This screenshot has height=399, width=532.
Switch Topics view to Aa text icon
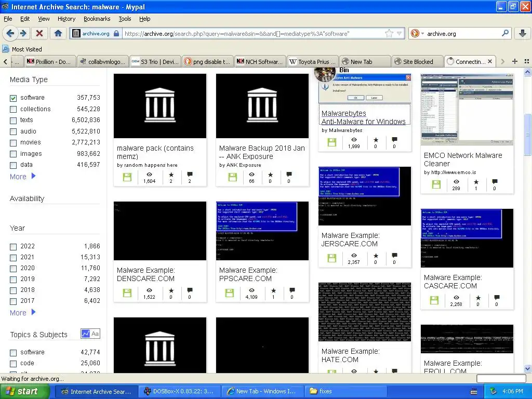pos(95,334)
